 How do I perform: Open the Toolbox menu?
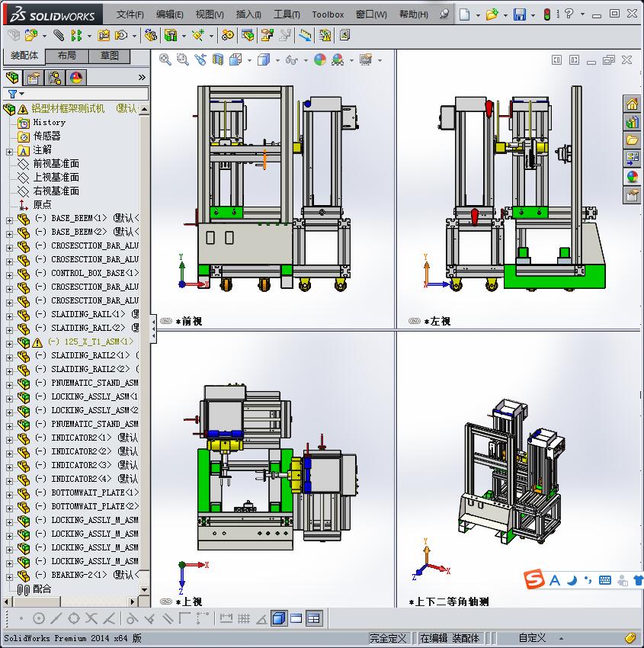coord(328,14)
